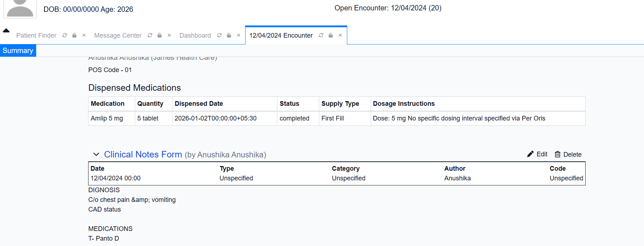Refresh the Patient Finder tab
The height and width of the screenshot is (246, 644).
(x=65, y=36)
